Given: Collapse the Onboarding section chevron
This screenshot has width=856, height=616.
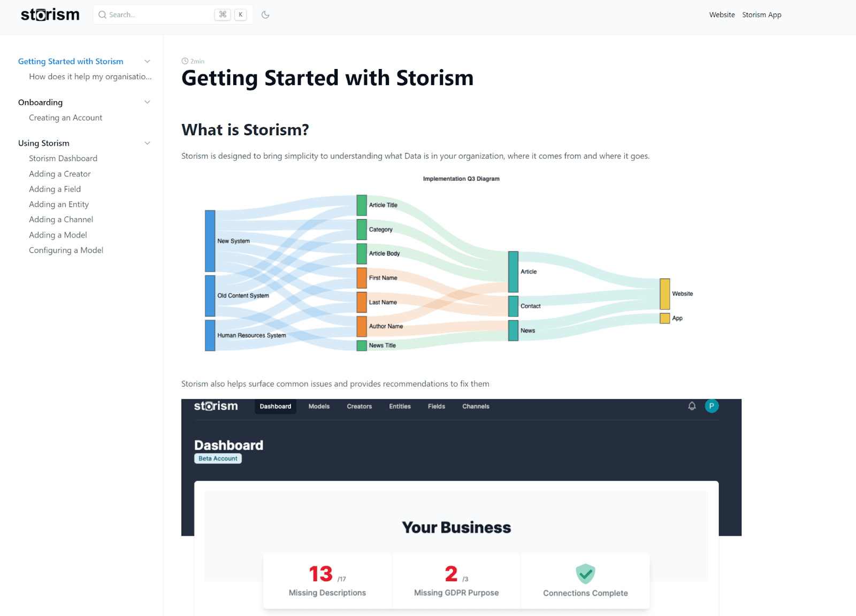Looking at the screenshot, I should point(147,102).
